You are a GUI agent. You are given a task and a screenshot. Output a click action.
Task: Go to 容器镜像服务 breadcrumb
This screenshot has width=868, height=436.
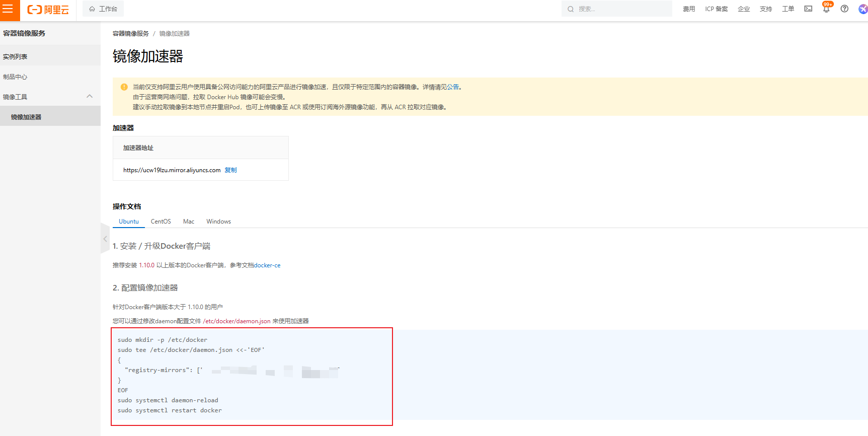click(131, 34)
